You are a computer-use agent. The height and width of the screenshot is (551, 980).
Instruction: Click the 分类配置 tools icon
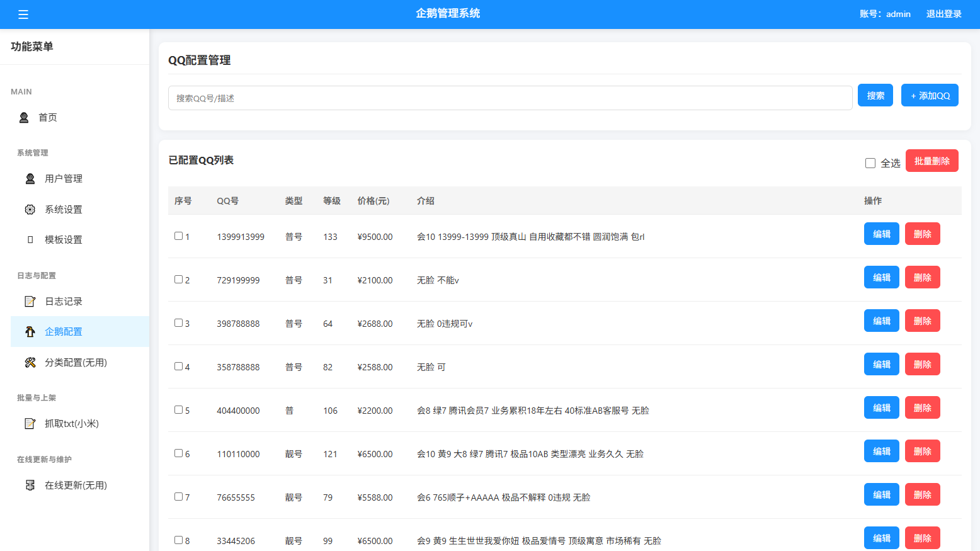tap(30, 363)
